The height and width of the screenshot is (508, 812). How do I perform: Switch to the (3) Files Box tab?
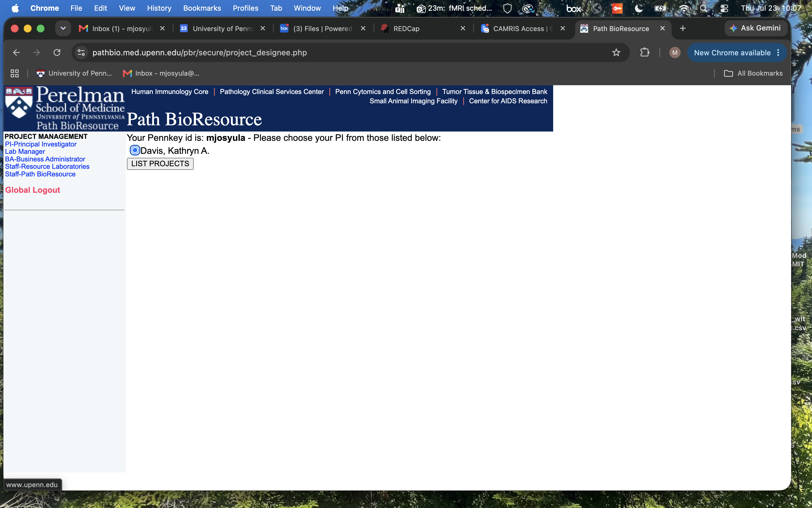(x=323, y=29)
